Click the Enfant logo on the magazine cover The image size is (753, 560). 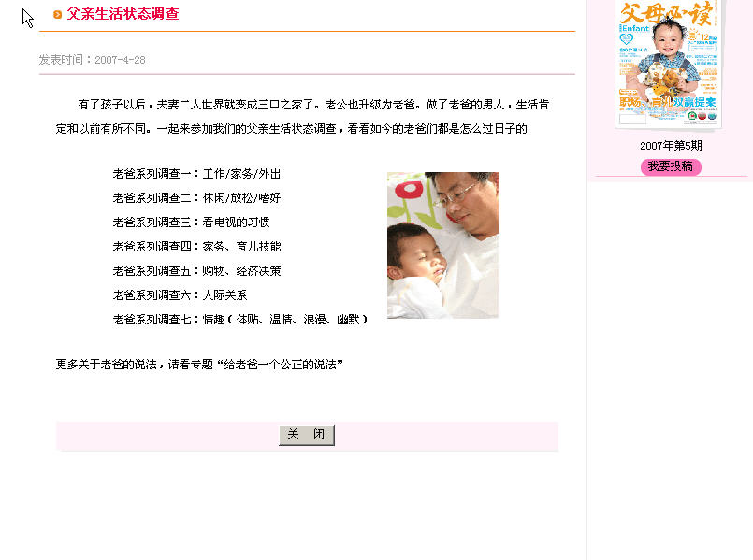click(x=635, y=28)
